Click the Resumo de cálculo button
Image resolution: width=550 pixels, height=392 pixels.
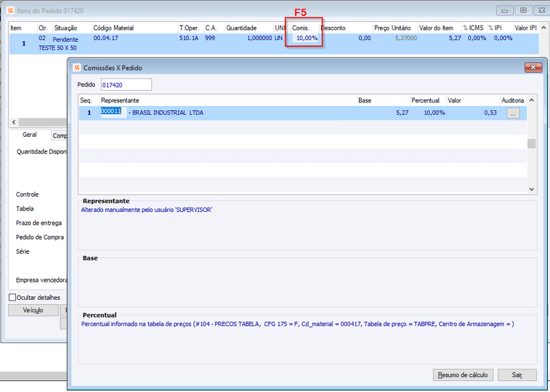pos(463,375)
